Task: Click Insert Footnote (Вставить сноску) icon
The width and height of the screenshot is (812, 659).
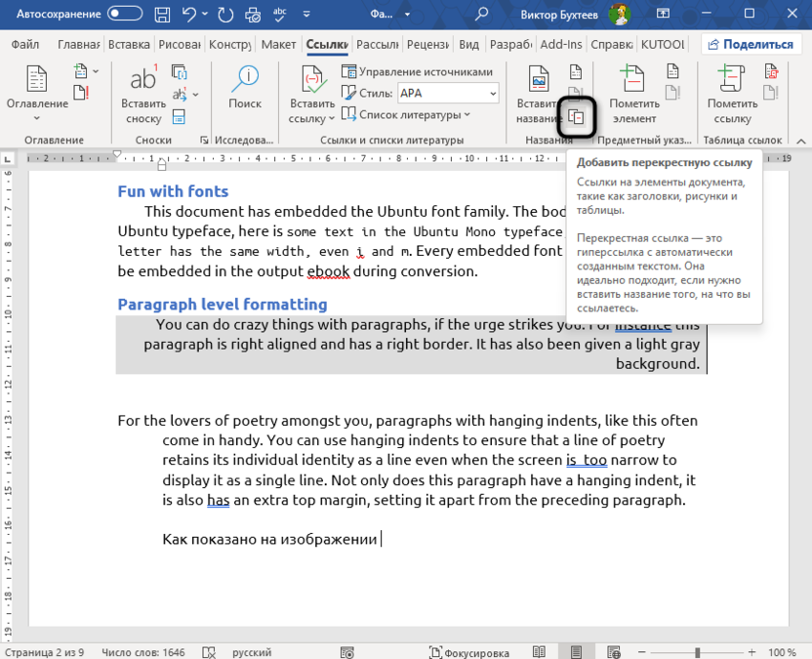Action: 143,94
